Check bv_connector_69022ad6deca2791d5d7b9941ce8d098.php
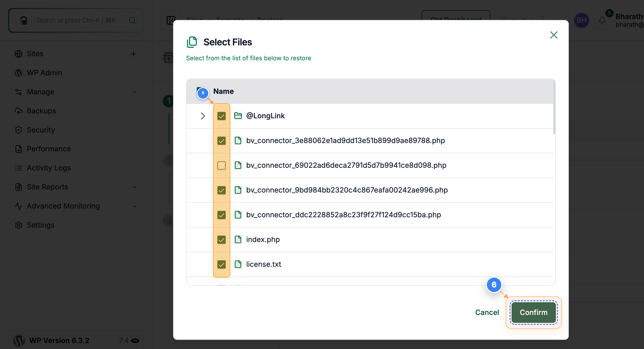Screen dimensions: 644x349 click(221, 165)
